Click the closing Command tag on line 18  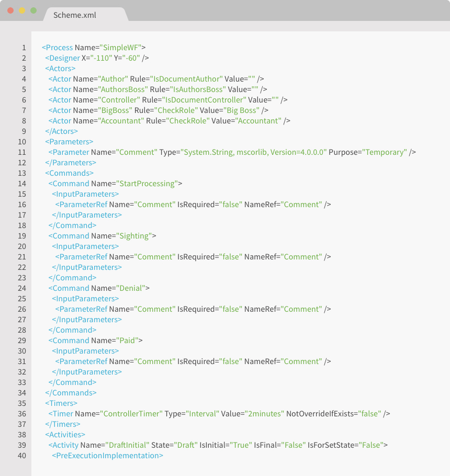click(73, 225)
